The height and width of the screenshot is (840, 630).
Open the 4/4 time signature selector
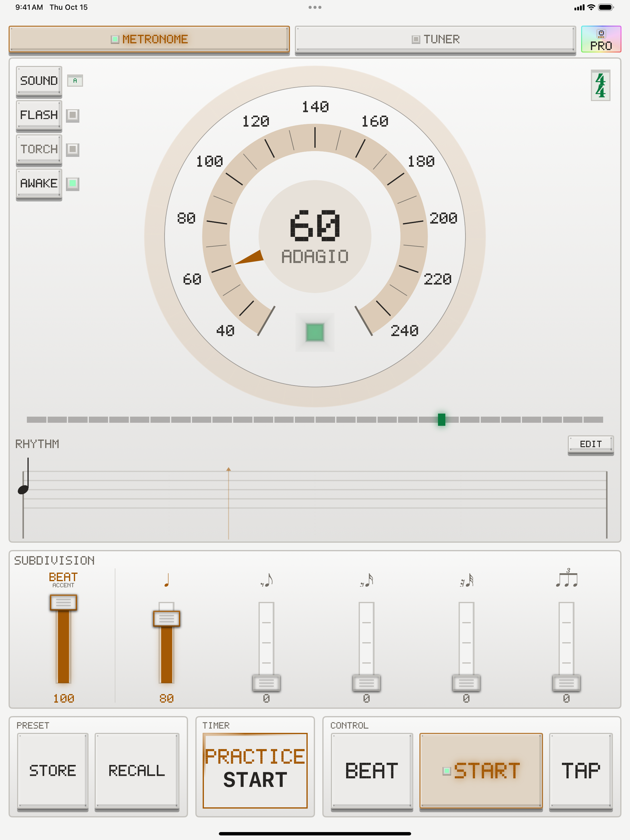[x=600, y=85]
